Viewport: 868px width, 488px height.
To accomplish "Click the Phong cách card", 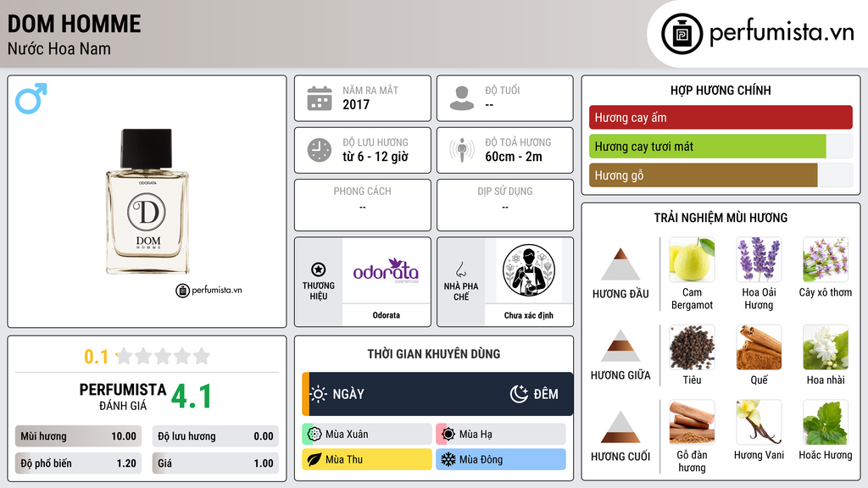I will coord(363,205).
